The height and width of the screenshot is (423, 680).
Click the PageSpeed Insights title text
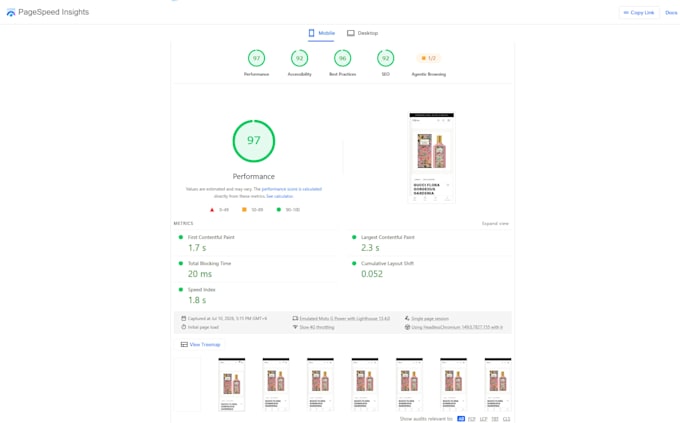53,12
